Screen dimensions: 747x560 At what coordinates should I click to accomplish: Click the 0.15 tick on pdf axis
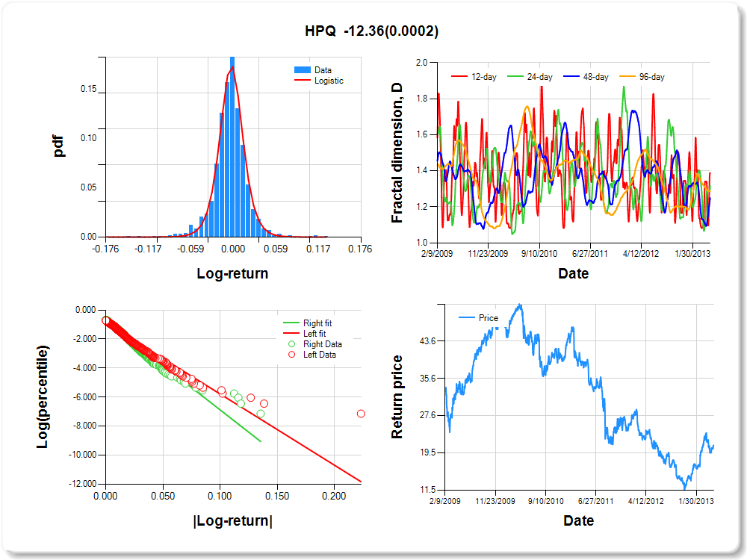coord(89,89)
